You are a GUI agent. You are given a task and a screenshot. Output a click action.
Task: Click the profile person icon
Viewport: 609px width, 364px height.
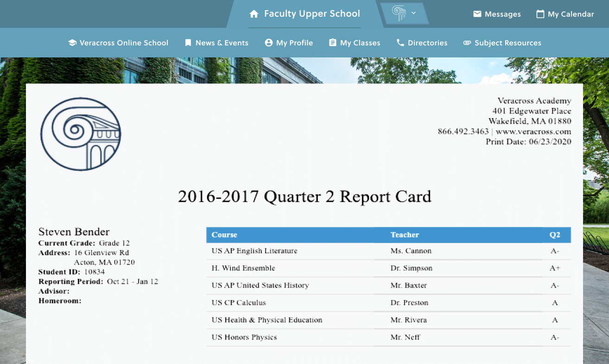click(268, 43)
